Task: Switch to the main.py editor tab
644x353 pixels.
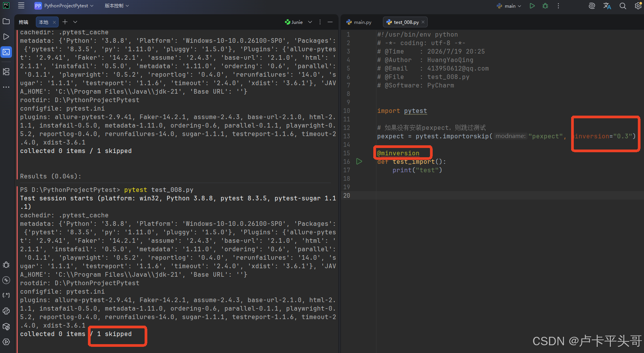Action: pyautogui.click(x=359, y=22)
